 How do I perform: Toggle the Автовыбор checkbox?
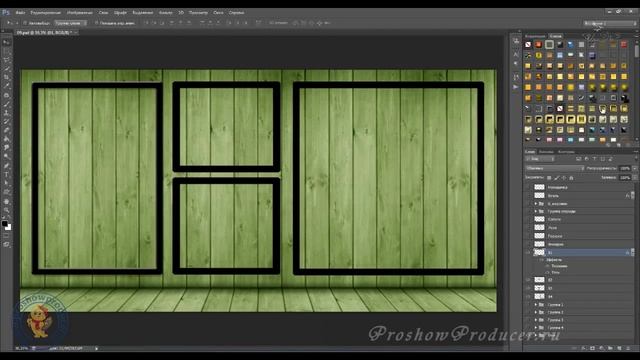click(25, 23)
